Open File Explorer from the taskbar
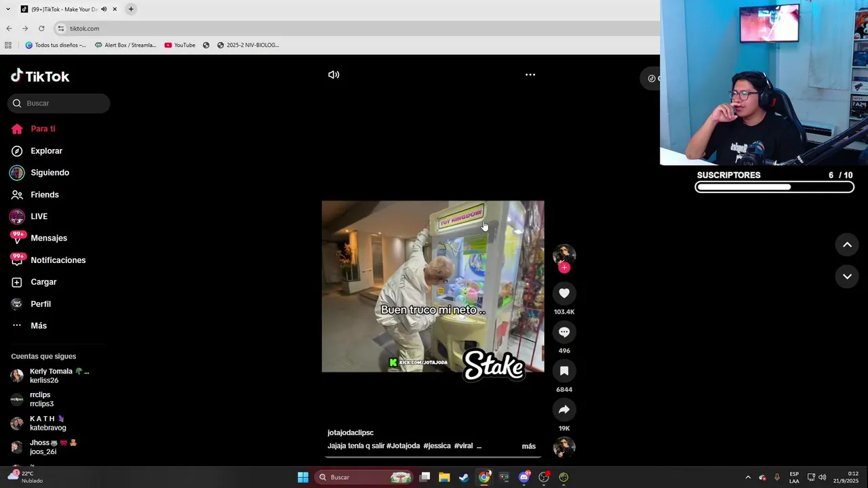Viewport: 868px width, 488px height. click(x=444, y=477)
